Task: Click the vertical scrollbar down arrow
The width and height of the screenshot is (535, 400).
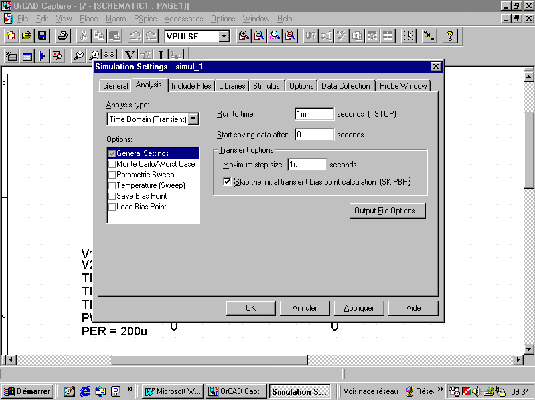Action: (529, 349)
